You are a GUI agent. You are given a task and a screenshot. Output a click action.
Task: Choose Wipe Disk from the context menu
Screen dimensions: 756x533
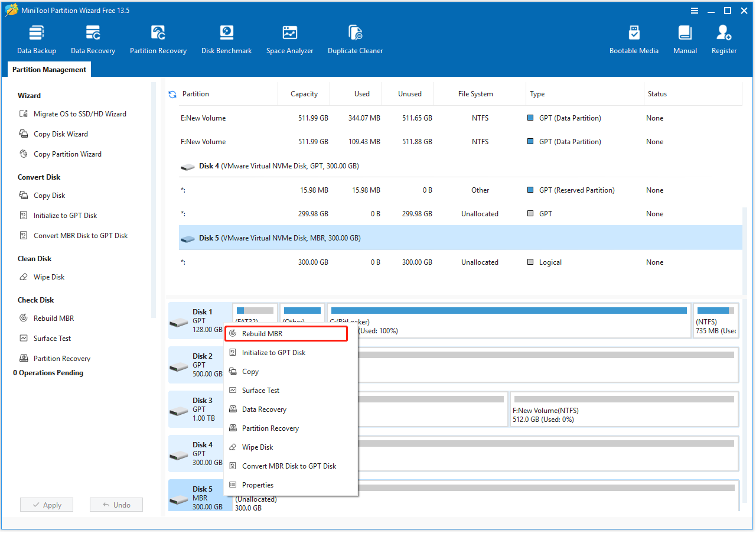point(258,447)
